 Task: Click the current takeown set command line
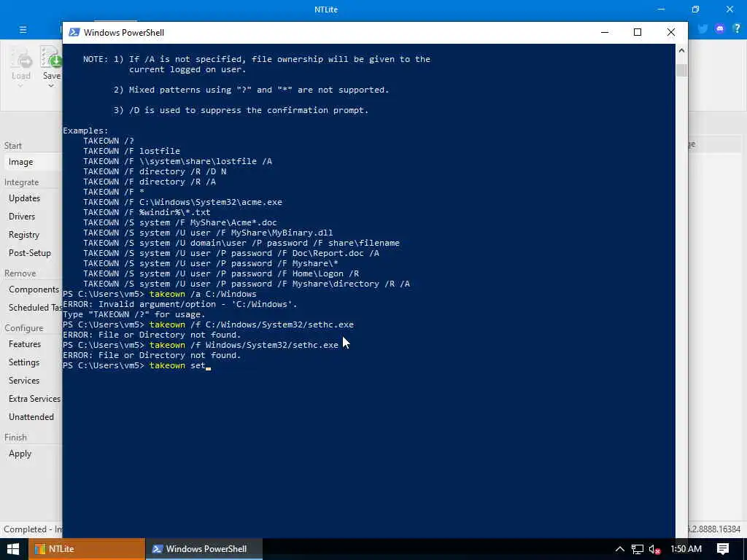(x=136, y=366)
